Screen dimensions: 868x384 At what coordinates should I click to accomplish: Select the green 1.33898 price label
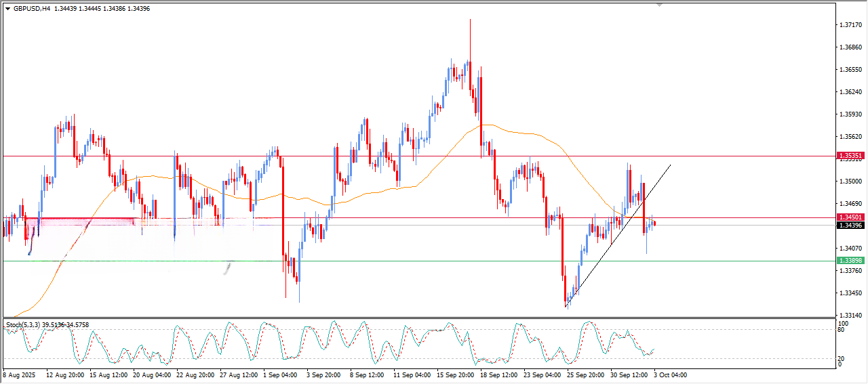pos(850,261)
